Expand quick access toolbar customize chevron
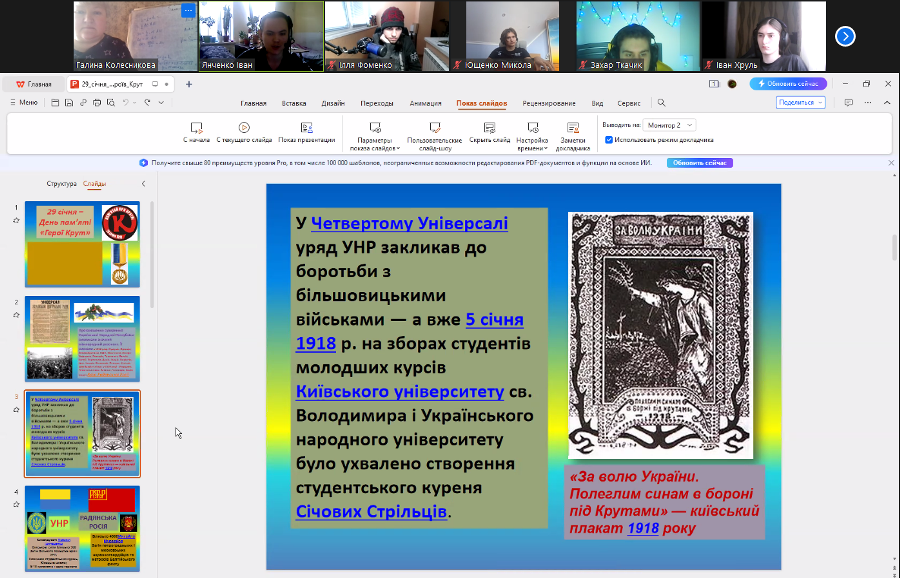This screenshot has height=578, width=900. (x=161, y=103)
